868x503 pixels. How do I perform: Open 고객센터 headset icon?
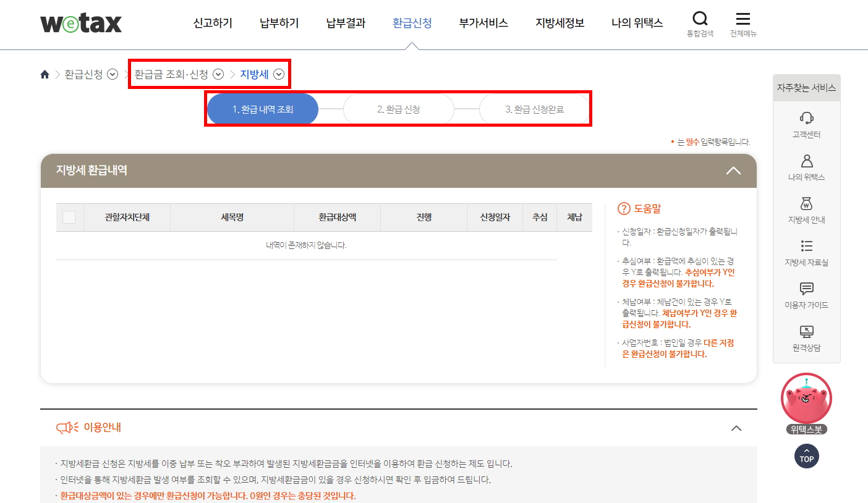pos(806,118)
